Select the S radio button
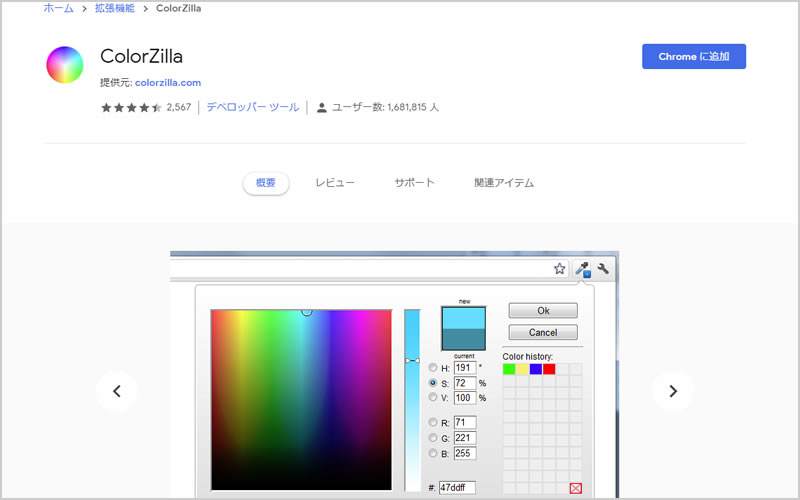Screen dimensions: 800x500 [x=433, y=383]
